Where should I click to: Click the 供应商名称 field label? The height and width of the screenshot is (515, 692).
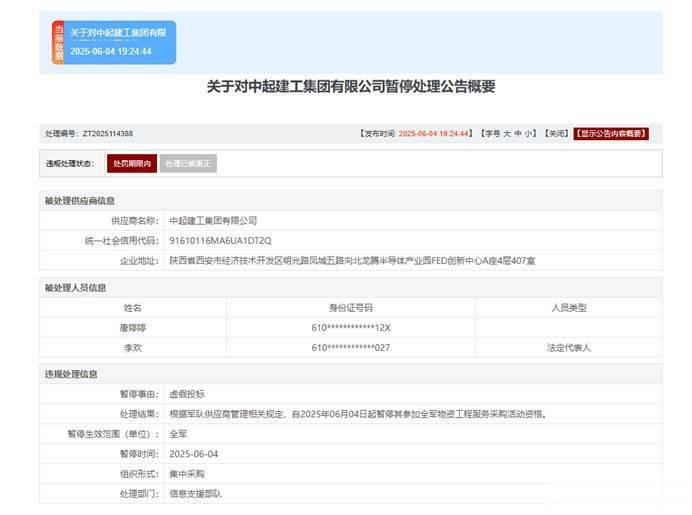[135, 221]
